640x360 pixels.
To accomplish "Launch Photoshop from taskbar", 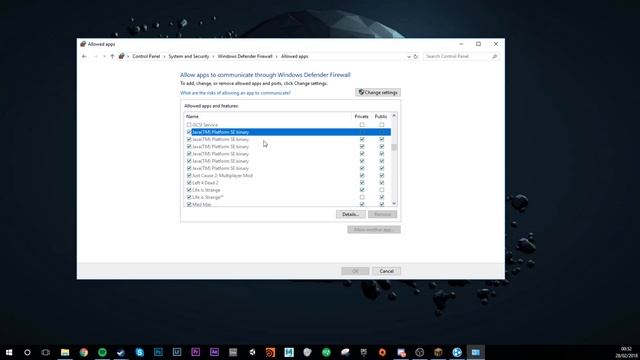I will tap(158, 352).
